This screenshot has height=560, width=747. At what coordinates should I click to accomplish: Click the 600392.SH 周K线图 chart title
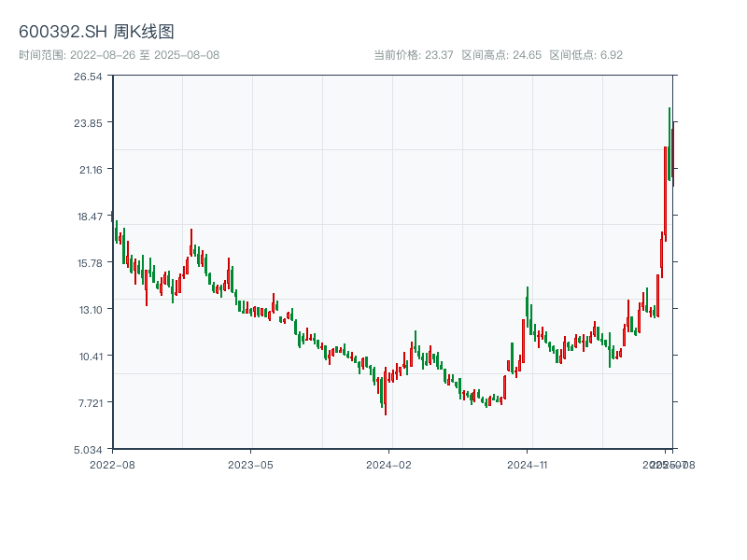coord(96,32)
